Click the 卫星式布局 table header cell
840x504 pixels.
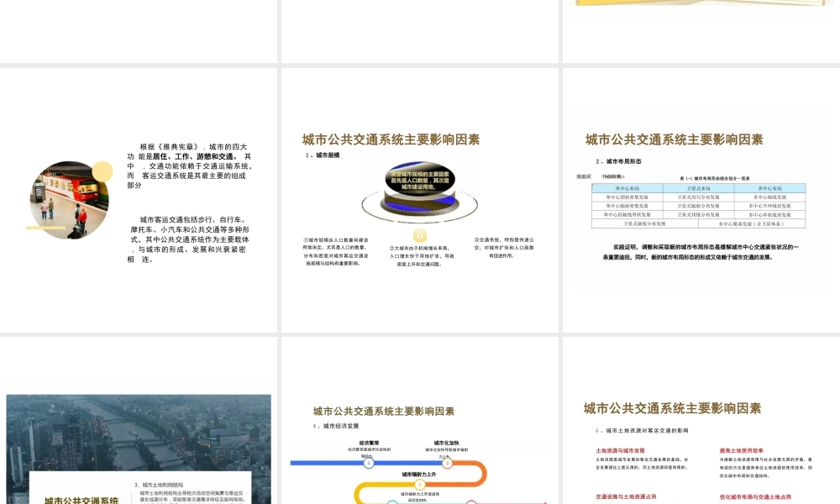coord(699,188)
